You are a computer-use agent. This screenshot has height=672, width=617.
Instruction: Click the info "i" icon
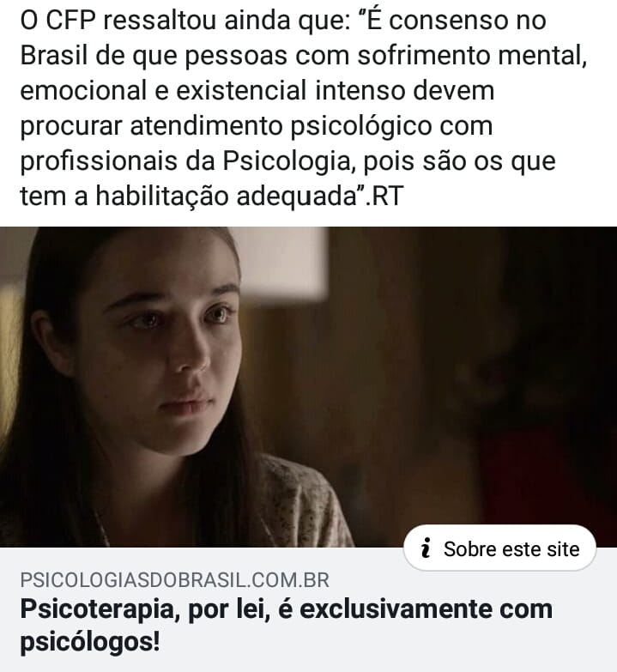click(426, 548)
